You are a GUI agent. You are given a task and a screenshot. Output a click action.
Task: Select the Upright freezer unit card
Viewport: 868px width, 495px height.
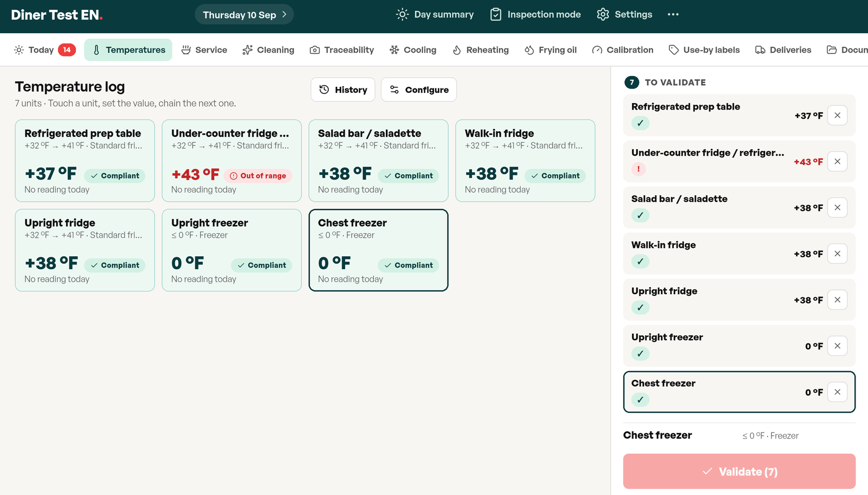point(232,250)
